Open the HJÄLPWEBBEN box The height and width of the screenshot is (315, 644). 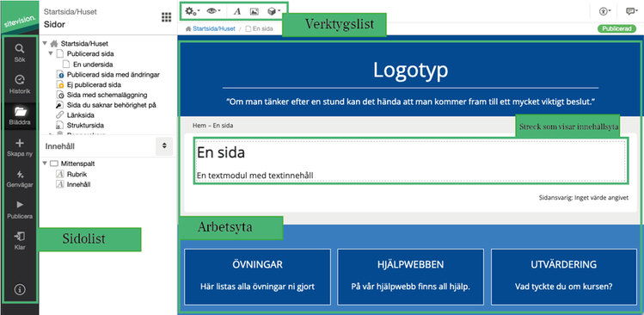click(x=411, y=277)
